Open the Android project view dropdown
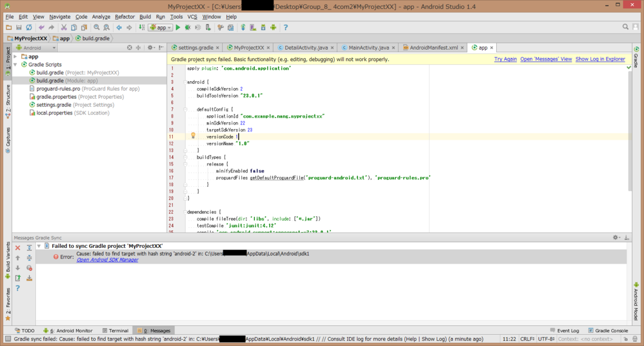 point(36,48)
